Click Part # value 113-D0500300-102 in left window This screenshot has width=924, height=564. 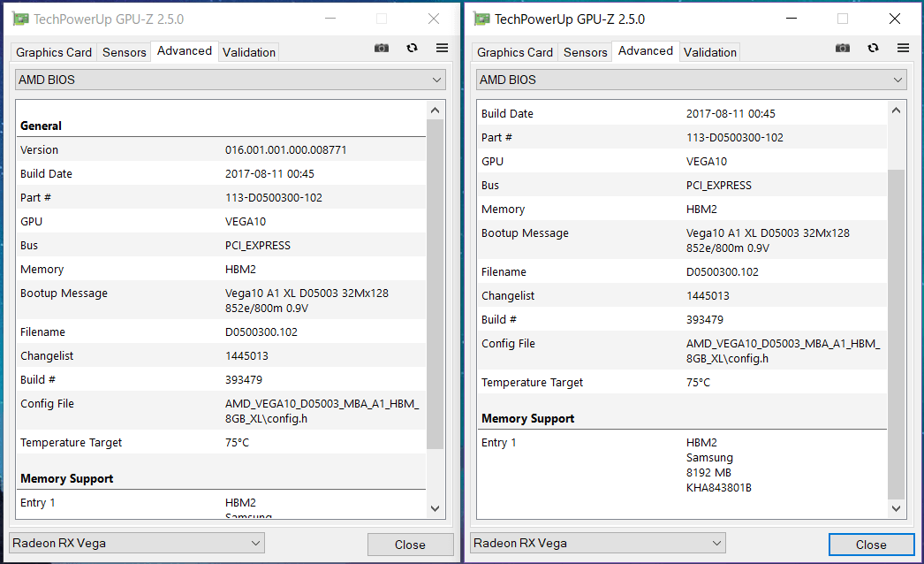274,198
